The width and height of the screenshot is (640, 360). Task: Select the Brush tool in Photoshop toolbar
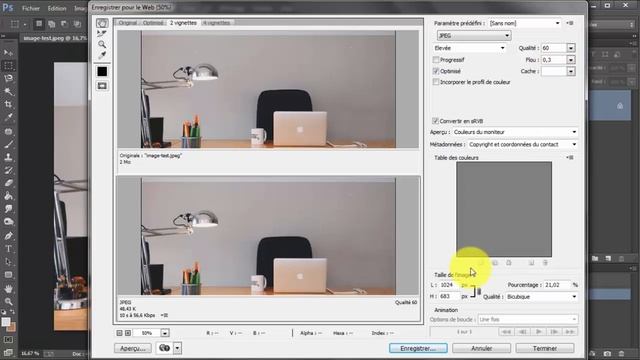[x=9, y=144]
